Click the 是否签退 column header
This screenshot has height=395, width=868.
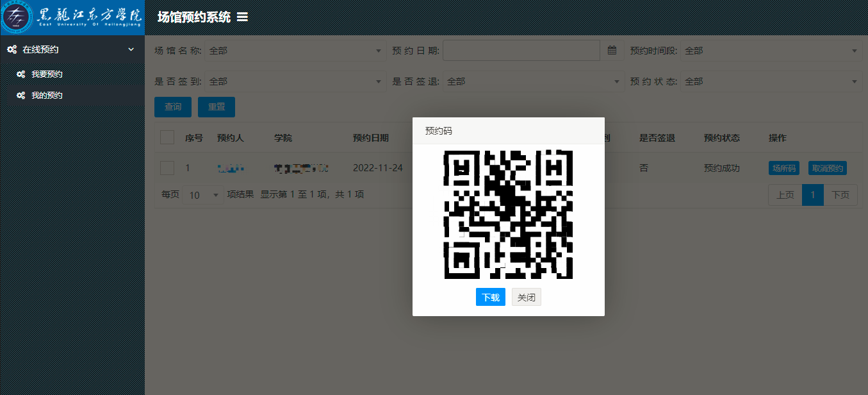click(x=657, y=138)
